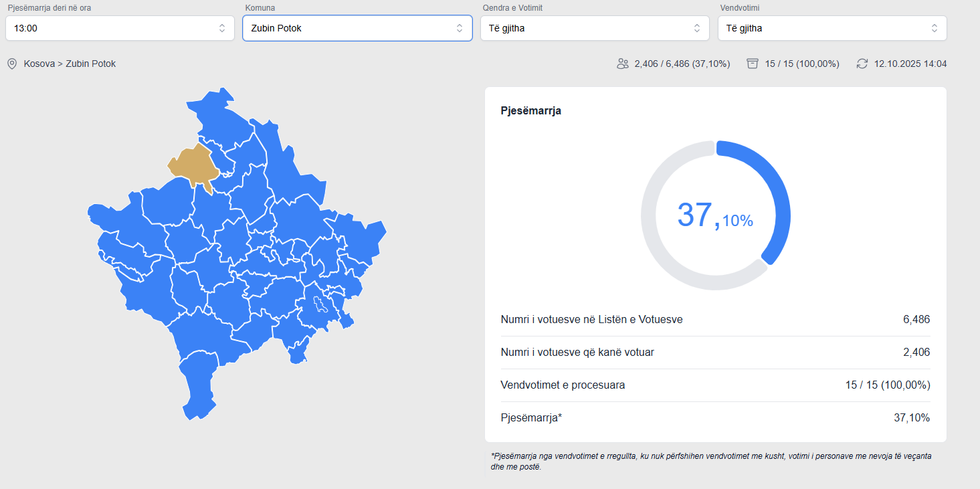Click the chevron arrows on 13:00 selector

222,28
